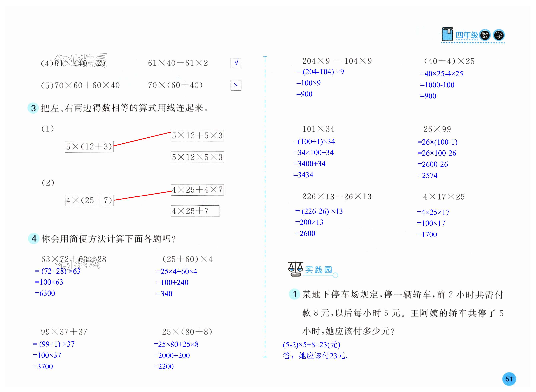This screenshot has height=392, width=536.
Task: Click the circled number 3 question marker
Action: pos(33,108)
